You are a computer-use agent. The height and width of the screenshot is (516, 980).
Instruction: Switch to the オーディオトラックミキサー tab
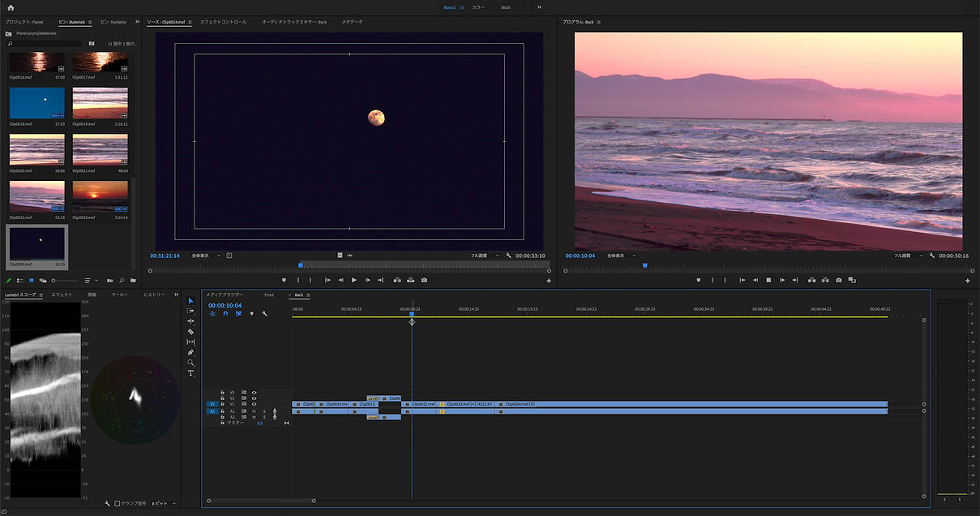pyautogui.click(x=293, y=22)
